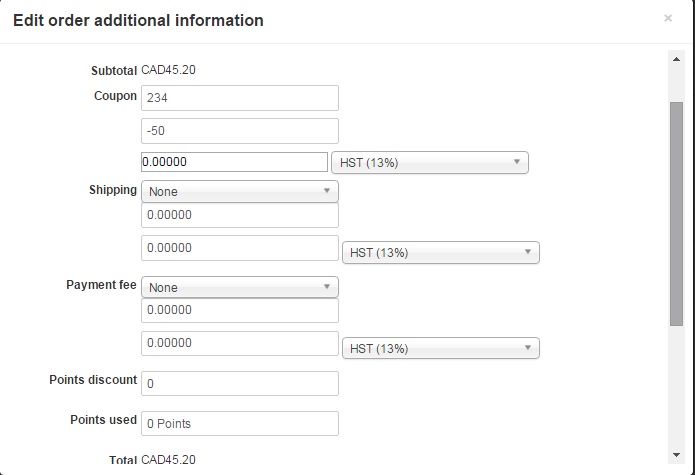The width and height of the screenshot is (695, 475).
Task: Click the Points discount input field
Action: (240, 383)
